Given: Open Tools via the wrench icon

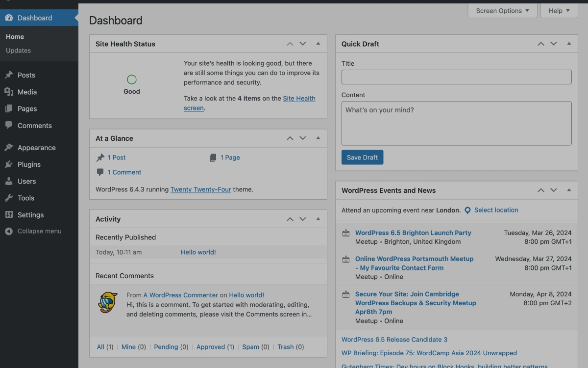Looking at the screenshot, I should coord(8,198).
